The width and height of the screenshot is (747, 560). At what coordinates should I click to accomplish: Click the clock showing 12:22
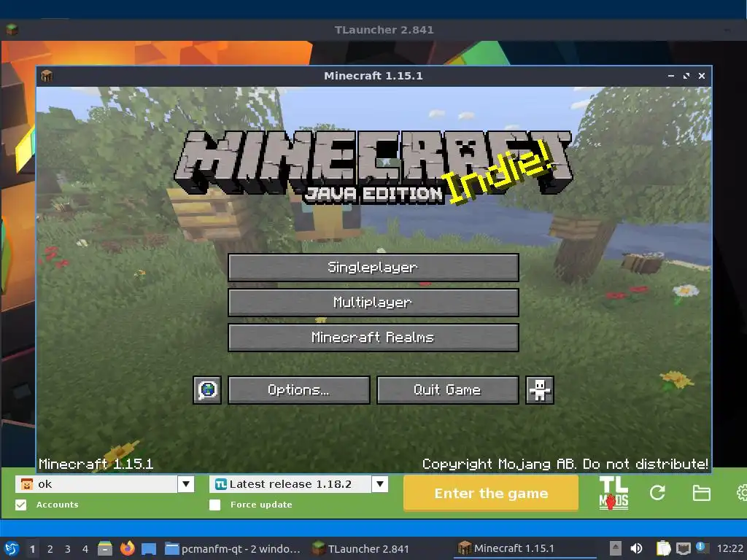[729, 548]
